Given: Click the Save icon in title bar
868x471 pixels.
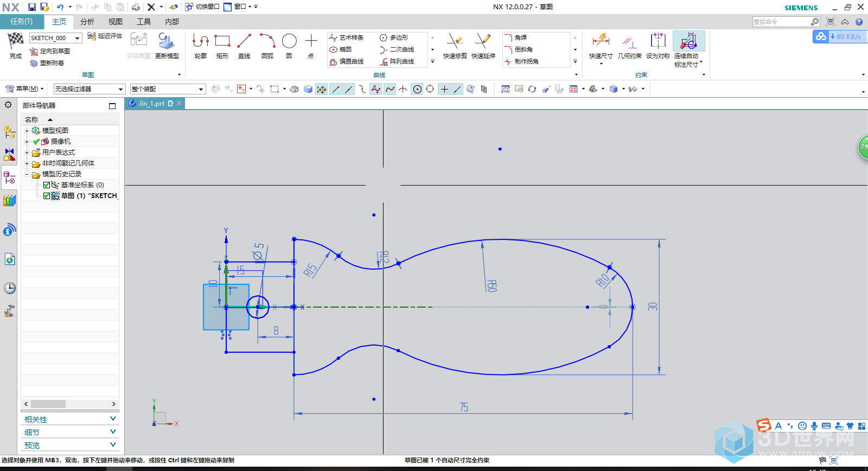Looking at the screenshot, I should click(x=32, y=7).
